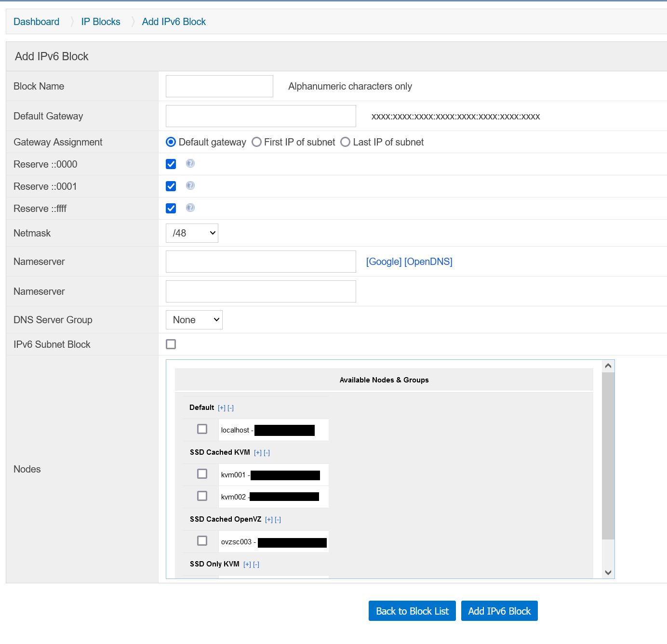Expand the SSD Cached KVM group
Screen dimensions: 667x644
(258, 452)
